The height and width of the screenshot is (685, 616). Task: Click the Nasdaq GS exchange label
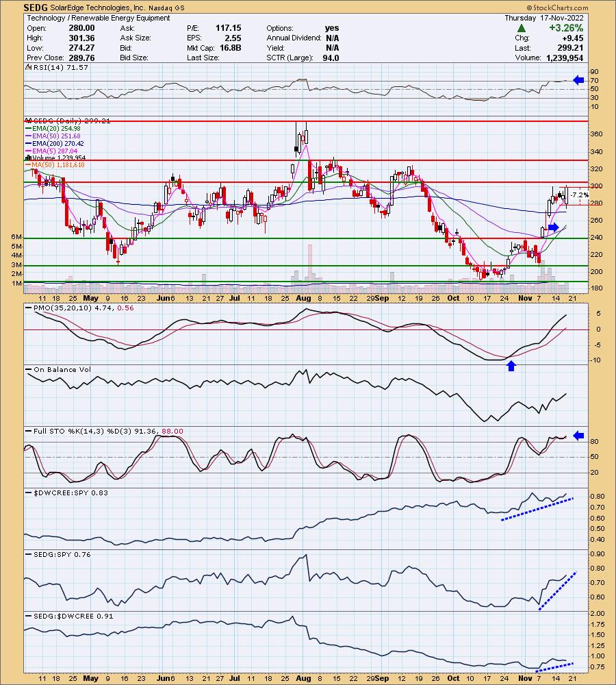166,8
